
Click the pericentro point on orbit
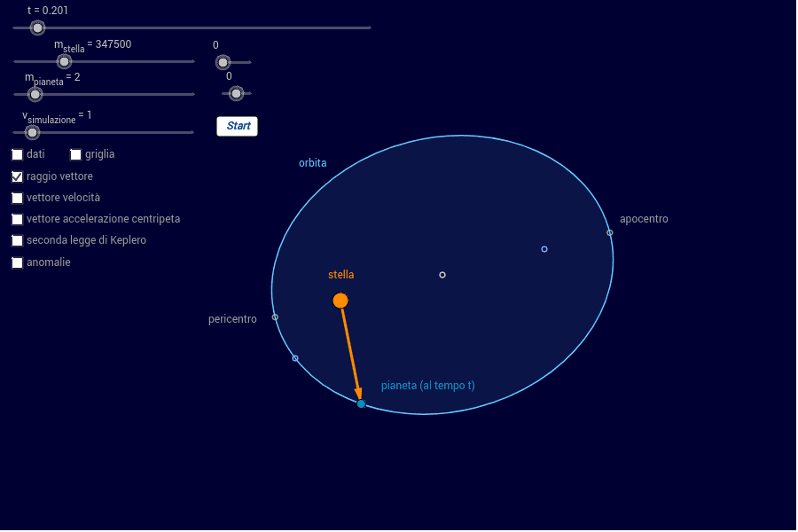[276, 317]
